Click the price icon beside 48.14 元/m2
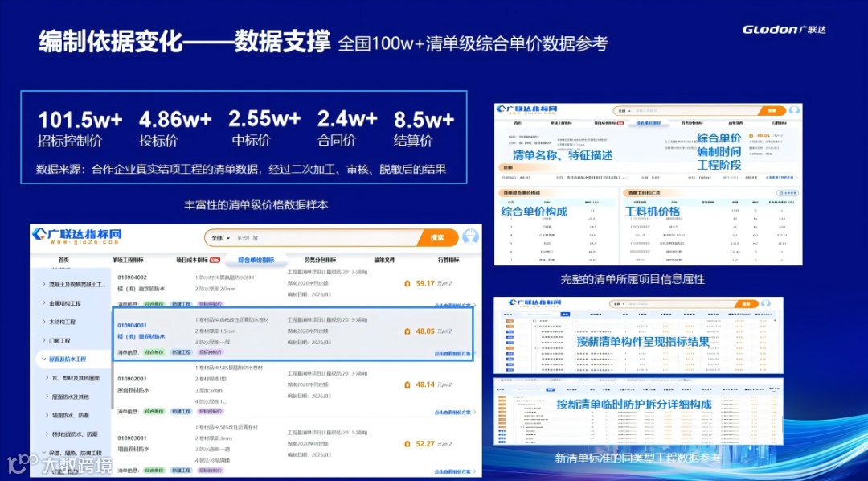 pyautogui.click(x=407, y=384)
